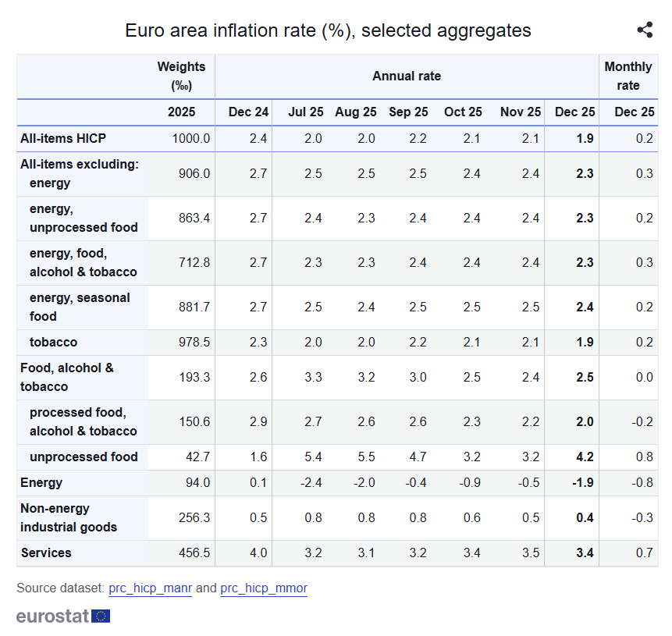
Task: Select the Monthly rate column header
Action: click(628, 76)
